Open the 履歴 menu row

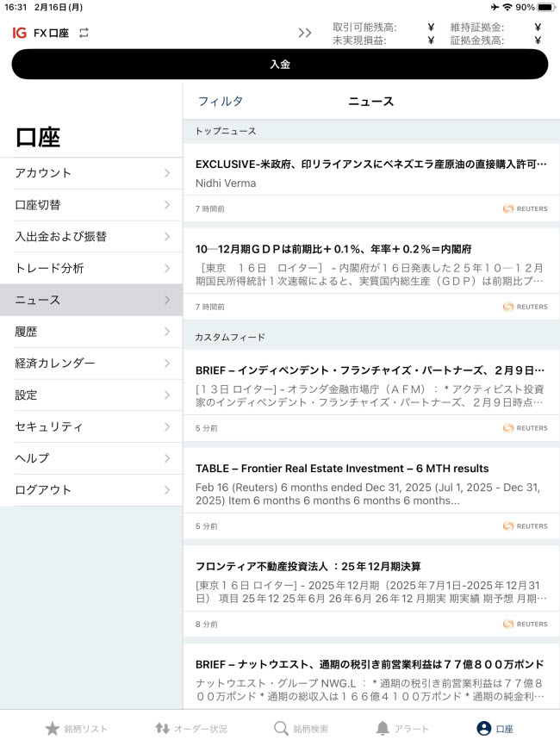click(91, 332)
